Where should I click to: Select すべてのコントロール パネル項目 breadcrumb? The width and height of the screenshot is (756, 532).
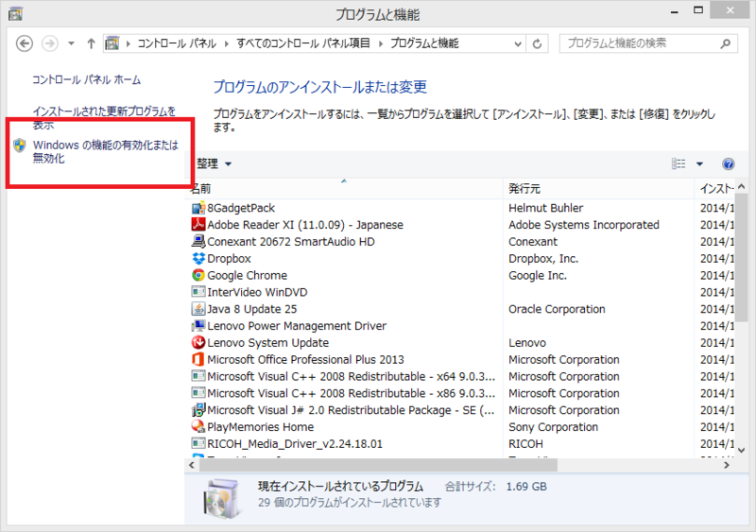(x=303, y=43)
